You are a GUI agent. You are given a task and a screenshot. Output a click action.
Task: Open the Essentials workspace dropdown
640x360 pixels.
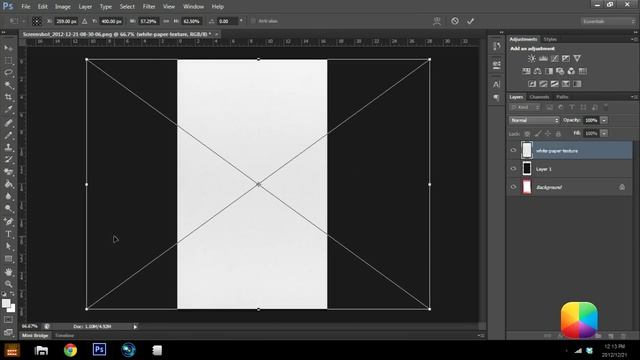coord(608,21)
